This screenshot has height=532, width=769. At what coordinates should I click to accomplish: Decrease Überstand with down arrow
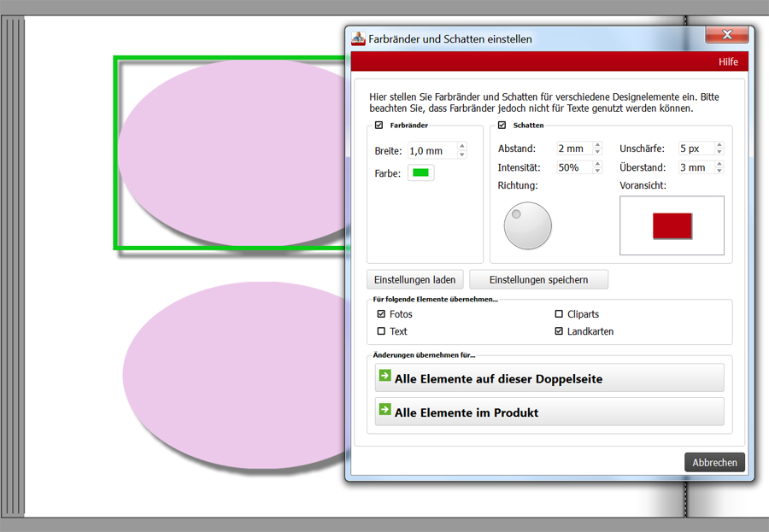coord(719,171)
